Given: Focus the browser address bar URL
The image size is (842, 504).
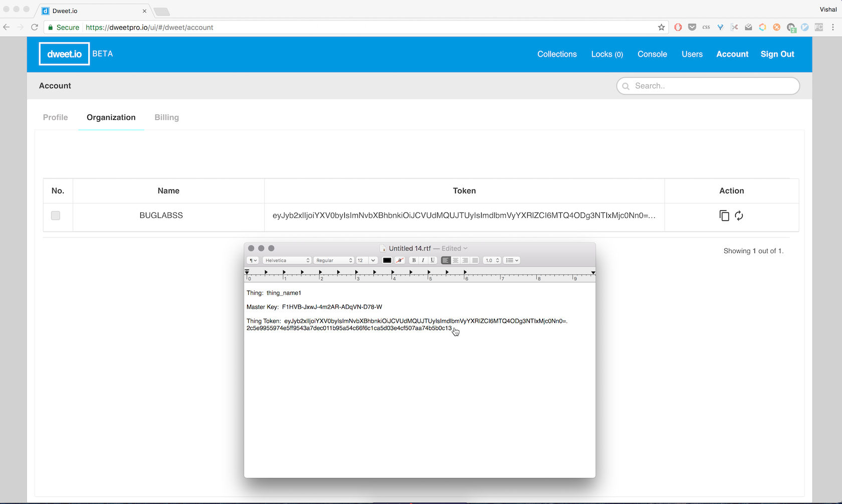Looking at the screenshot, I should [x=149, y=28].
